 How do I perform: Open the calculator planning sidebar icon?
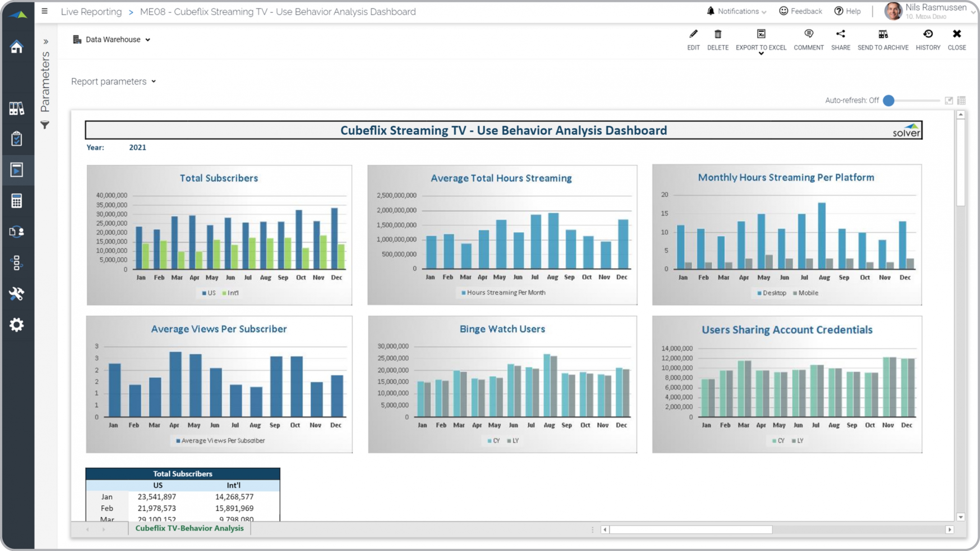tap(16, 201)
